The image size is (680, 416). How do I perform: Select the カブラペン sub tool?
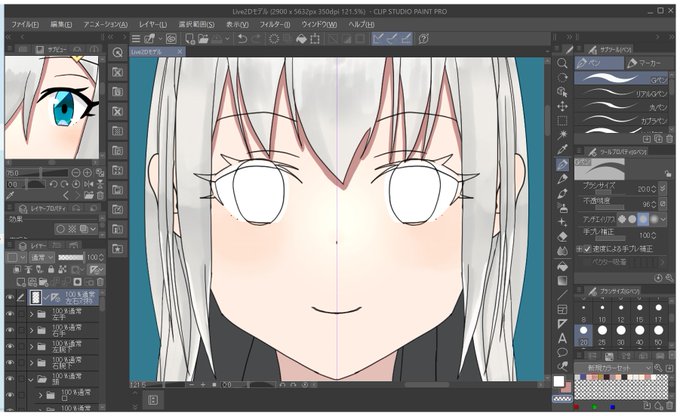pyautogui.click(x=621, y=119)
